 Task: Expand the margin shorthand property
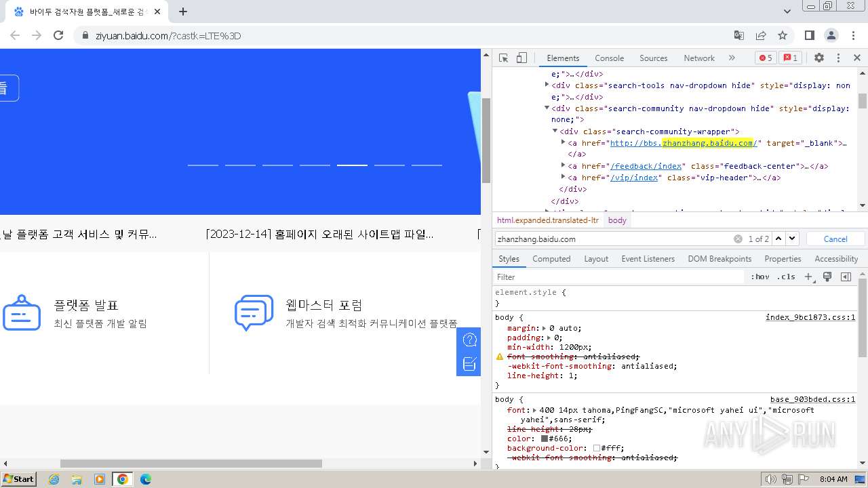click(545, 328)
